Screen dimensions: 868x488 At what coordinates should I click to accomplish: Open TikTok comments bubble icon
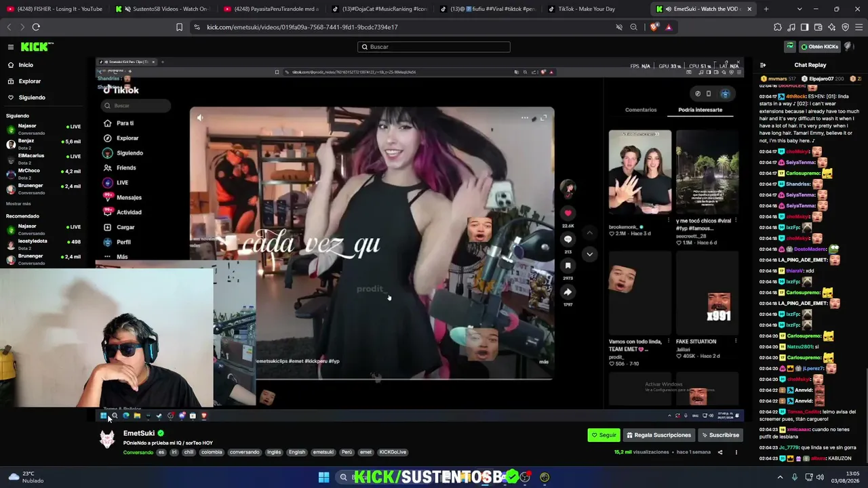pos(568,239)
